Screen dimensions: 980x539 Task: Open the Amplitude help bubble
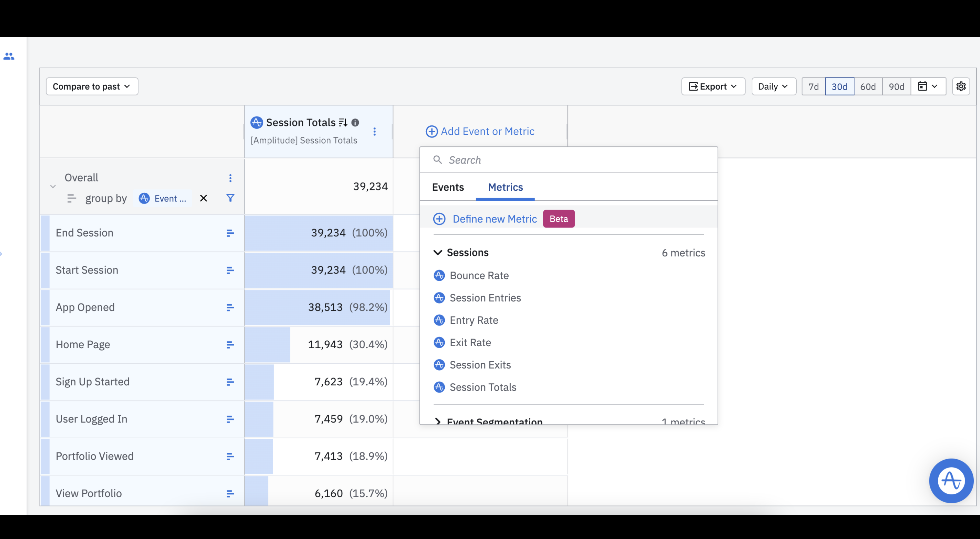(951, 480)
